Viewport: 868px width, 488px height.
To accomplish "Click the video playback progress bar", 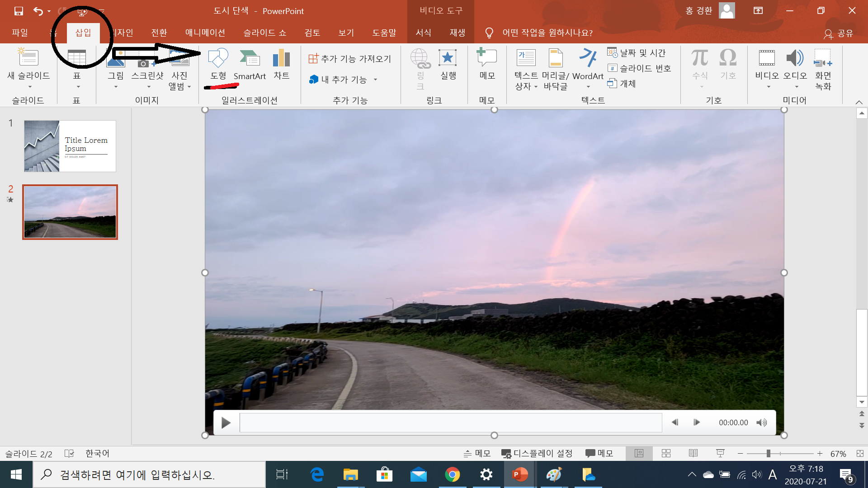I will [x=450, y=422].
